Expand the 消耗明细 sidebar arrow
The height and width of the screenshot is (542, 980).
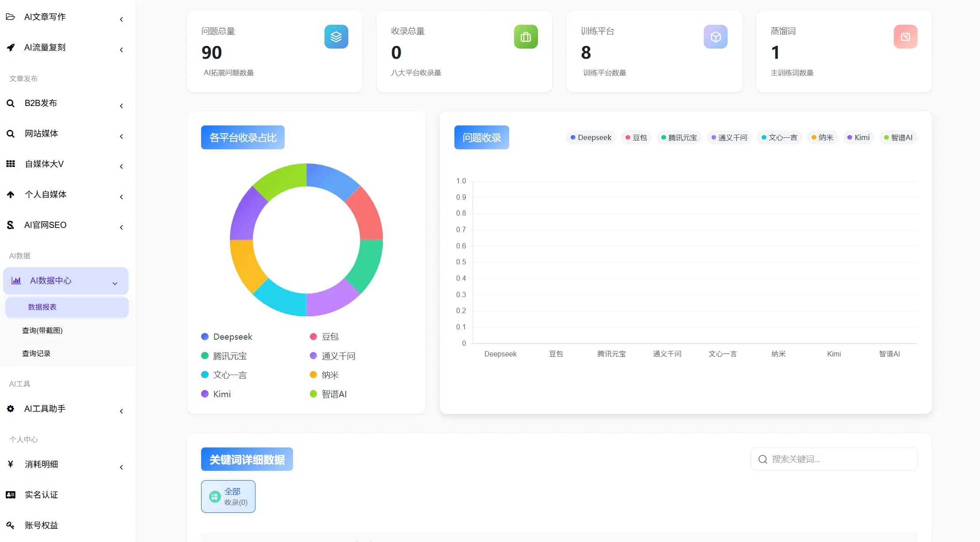point(122,467)
